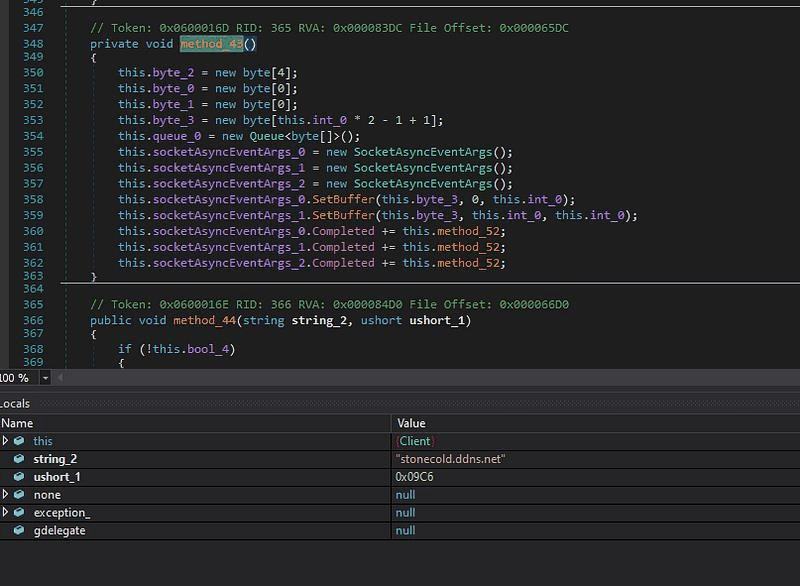This screenshot has width=800, height=586.
Task: Click the 'this' variable cube icon
Action: click(19, 441)
